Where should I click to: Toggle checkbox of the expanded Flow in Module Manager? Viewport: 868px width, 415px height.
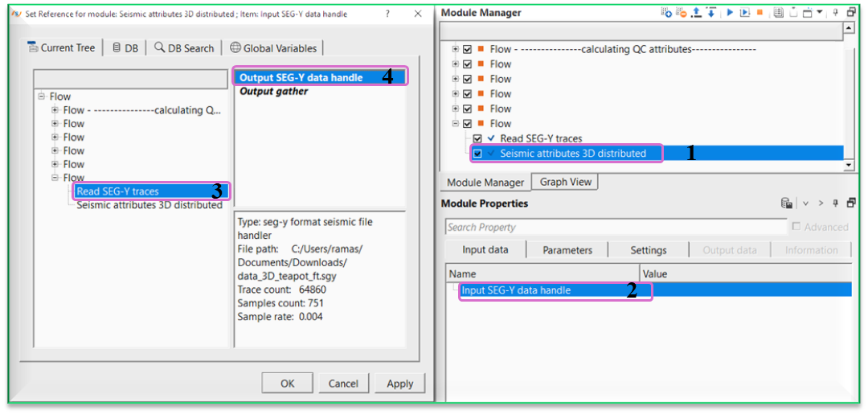467,124
